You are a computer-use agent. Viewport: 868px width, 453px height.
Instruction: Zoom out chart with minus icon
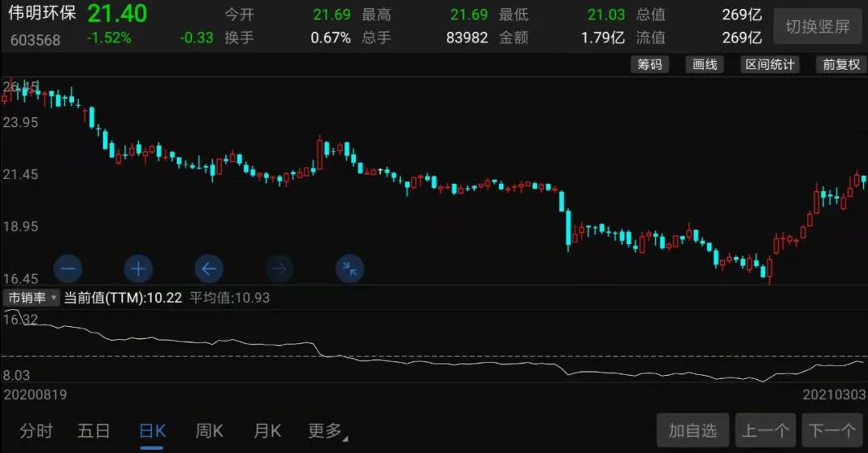coord(68,268)
